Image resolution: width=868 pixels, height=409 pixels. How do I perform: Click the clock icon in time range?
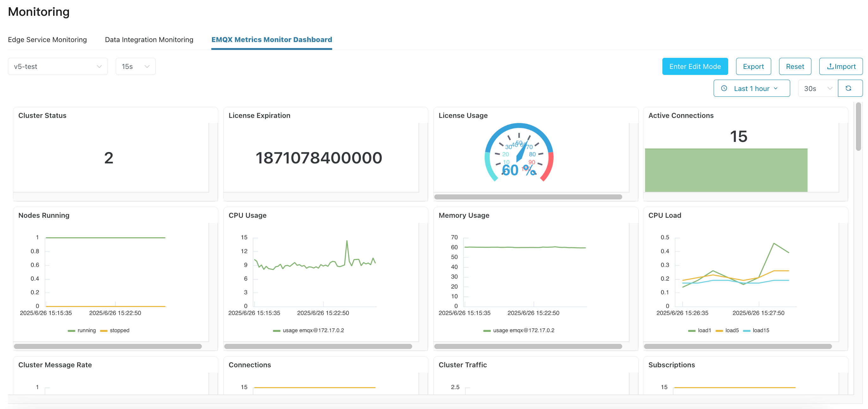pyautogui.click(x=724, y=89)
